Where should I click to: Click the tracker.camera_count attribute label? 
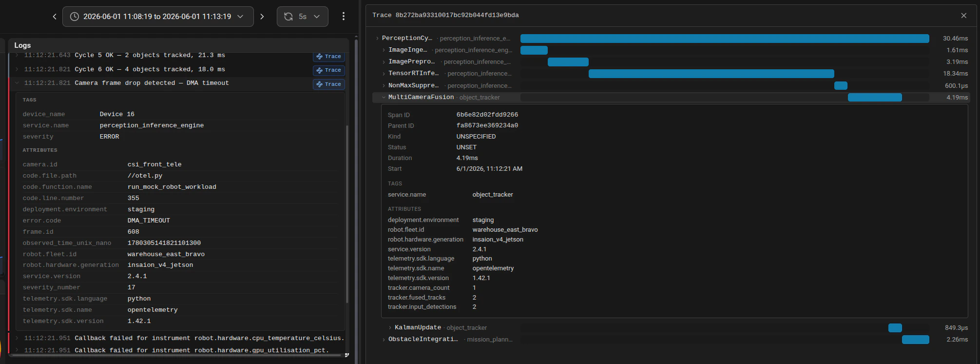419,288
